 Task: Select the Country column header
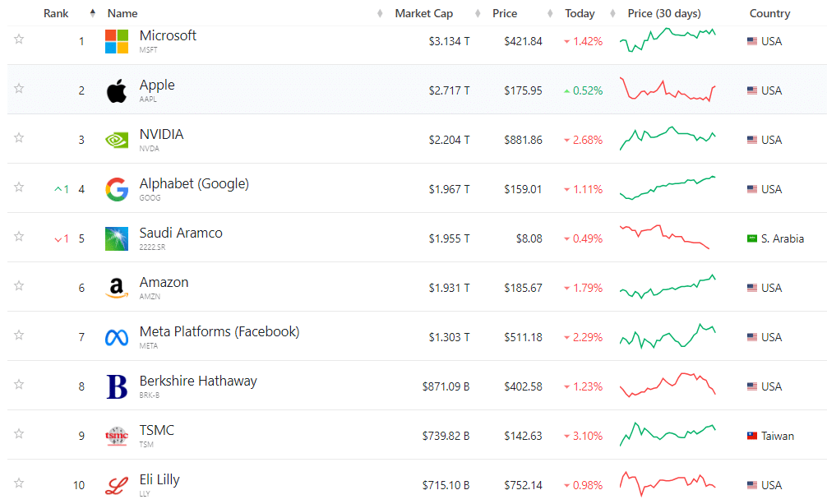(x=769, y=13)
